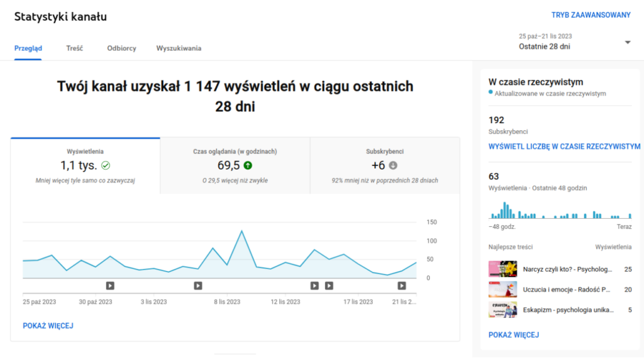The height and width of the screenshot is (362, 644).
Task: Select the Wyszukiwania tab
Action: click(179, 48)
